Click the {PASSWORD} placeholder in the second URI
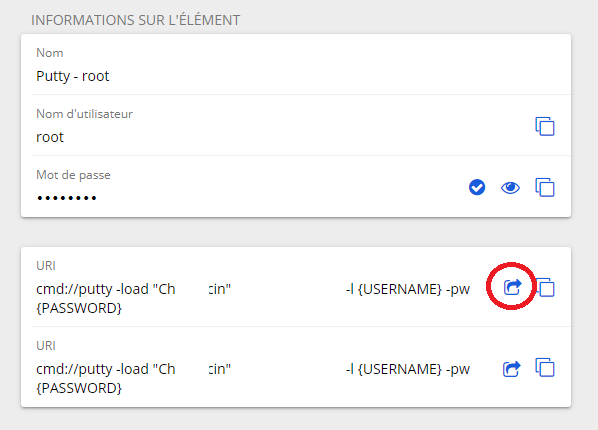598x430 pixels. click(x=79, y=388)
